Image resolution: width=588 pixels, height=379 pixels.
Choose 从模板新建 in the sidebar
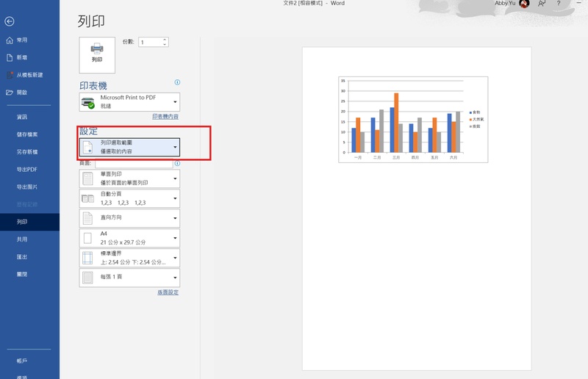(x=29, y=75)
